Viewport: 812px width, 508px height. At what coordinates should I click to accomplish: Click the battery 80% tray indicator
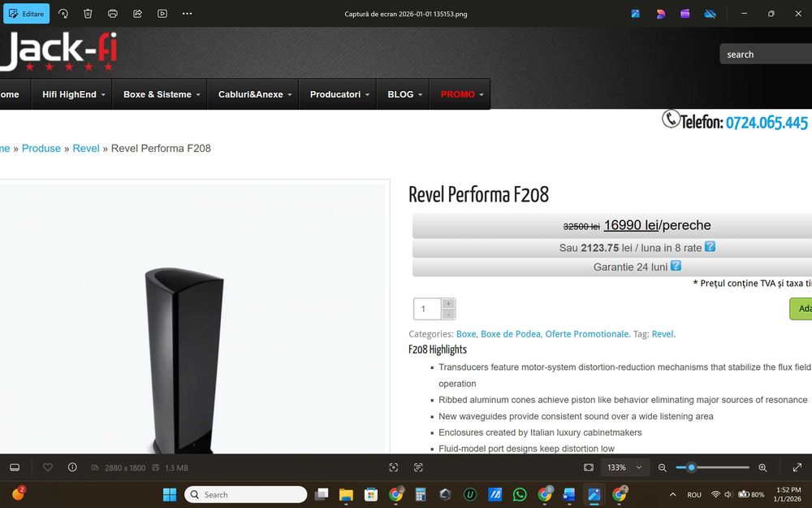751,494
